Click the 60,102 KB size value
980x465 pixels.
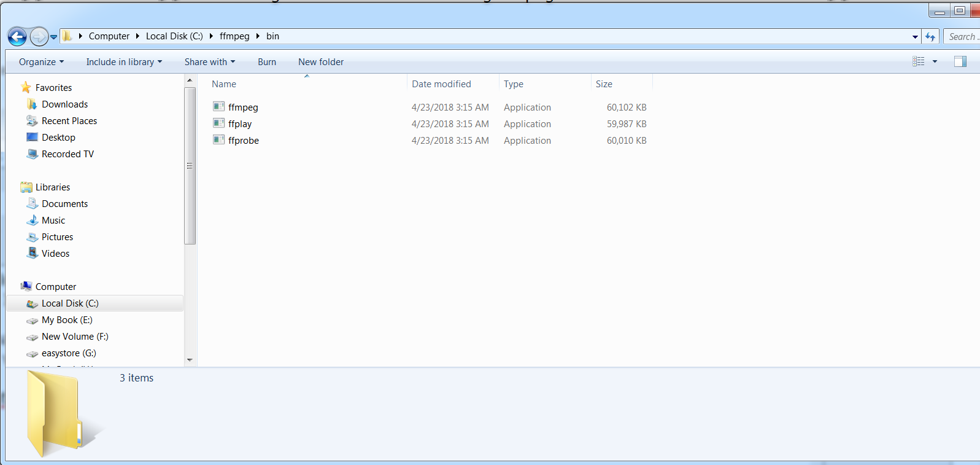point(627,107)
